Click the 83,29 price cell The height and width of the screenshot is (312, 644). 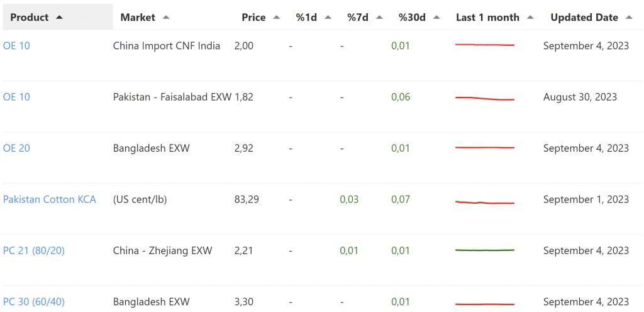[247, 199]
